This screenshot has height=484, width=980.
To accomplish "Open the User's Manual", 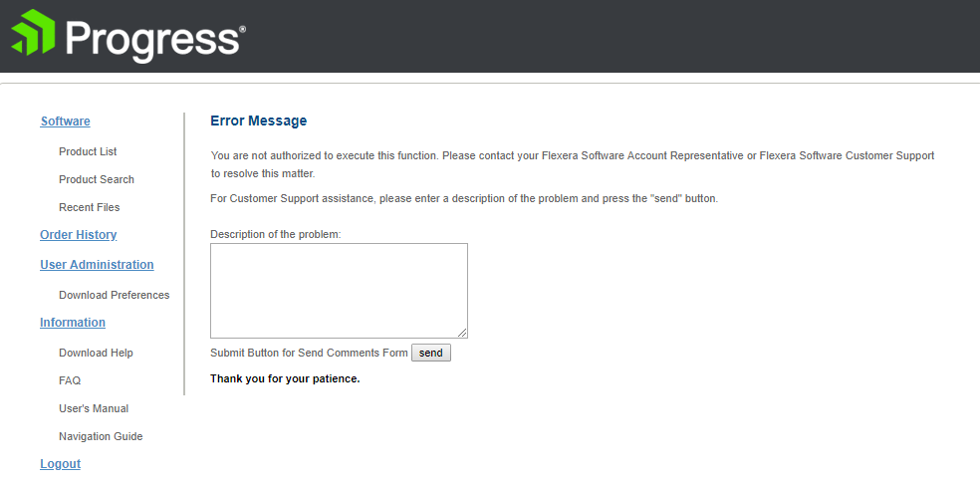I will click(x=94, y=408).
